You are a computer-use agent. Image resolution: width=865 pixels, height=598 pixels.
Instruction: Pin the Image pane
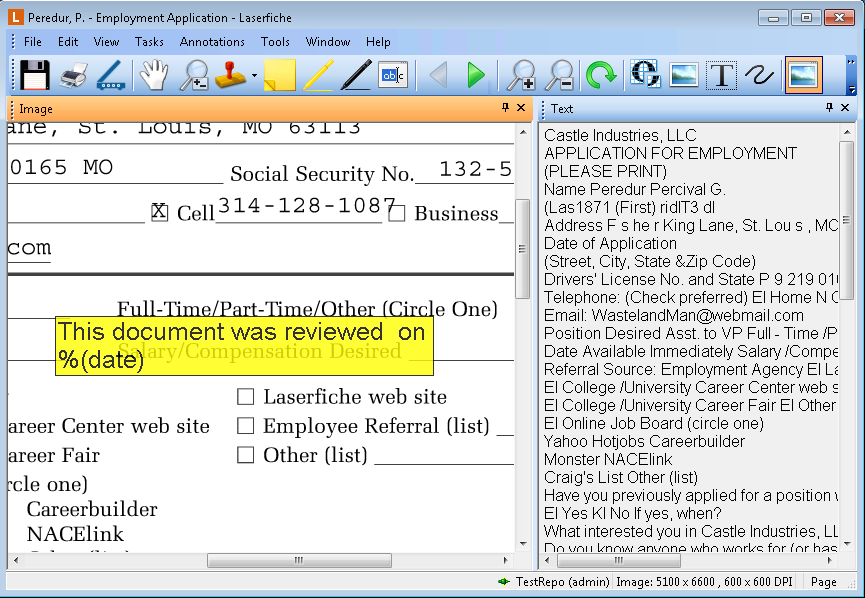click(x=505, y=108)
